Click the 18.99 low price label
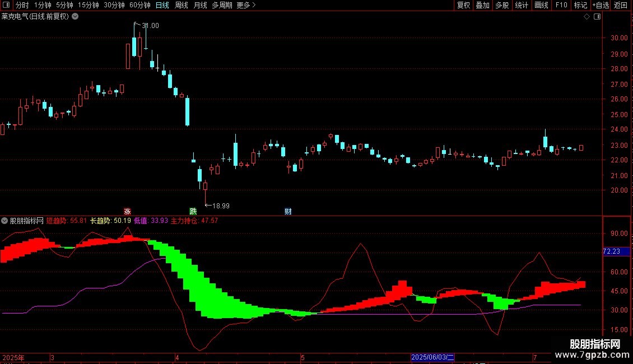The height and width of the screenshot is (364, 633). pos(221,206)
